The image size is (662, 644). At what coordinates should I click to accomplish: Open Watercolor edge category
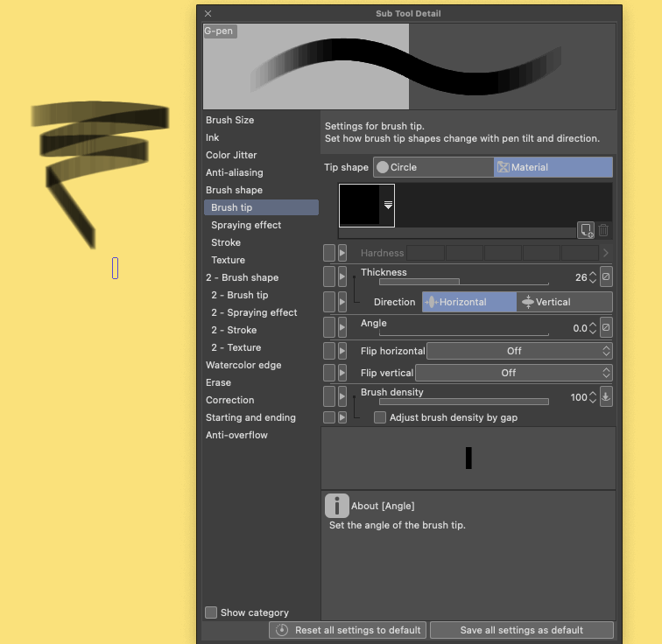coord(243,365)
